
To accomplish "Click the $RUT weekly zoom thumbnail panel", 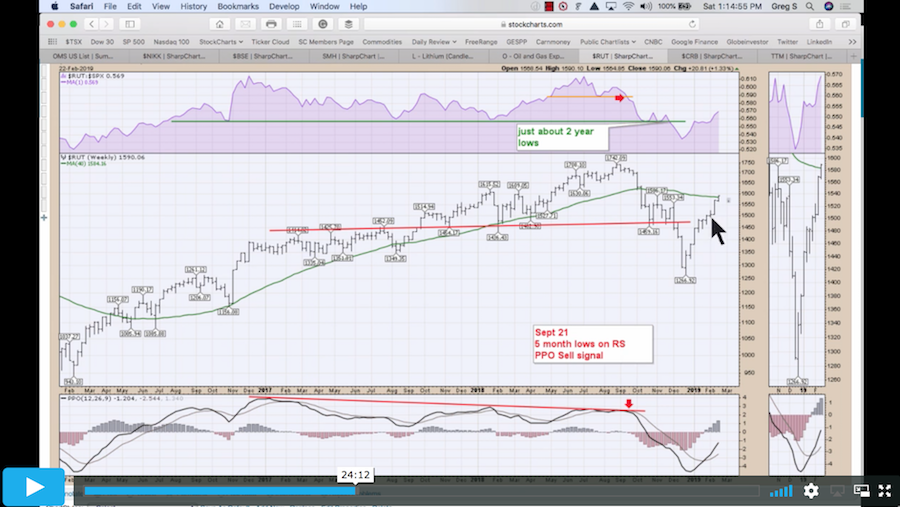I will tap(797, 269).
